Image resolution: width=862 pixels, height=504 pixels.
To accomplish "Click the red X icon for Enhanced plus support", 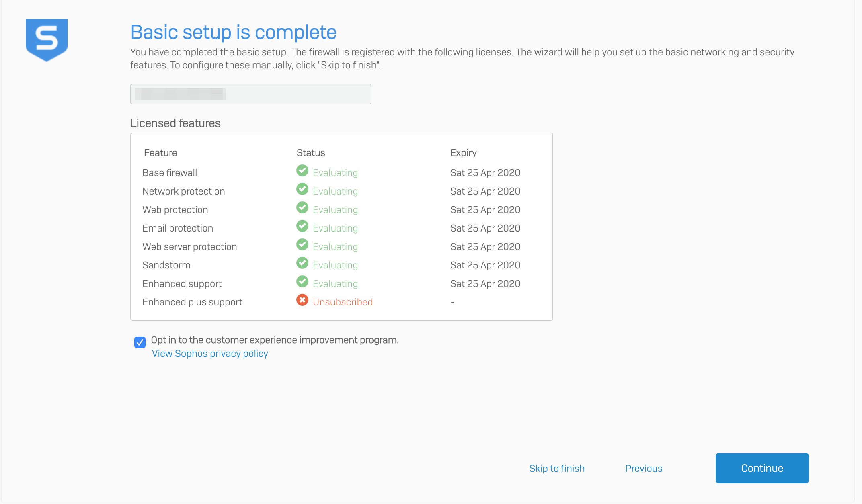I will 302,300.
